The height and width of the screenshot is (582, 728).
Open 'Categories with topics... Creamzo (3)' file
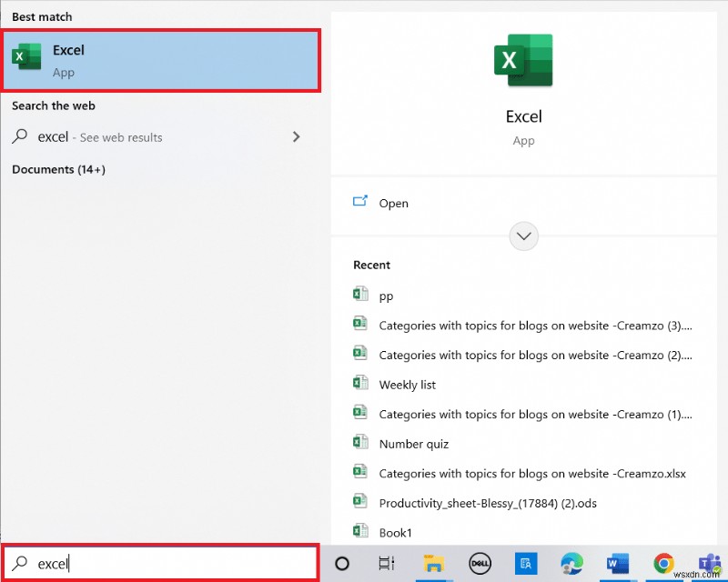click(535, 326)
